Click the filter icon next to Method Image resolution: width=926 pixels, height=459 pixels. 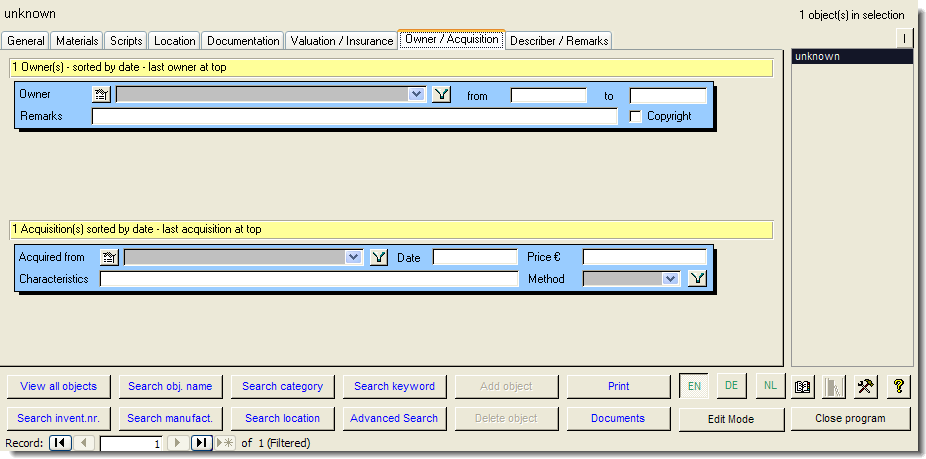[697, 279]
